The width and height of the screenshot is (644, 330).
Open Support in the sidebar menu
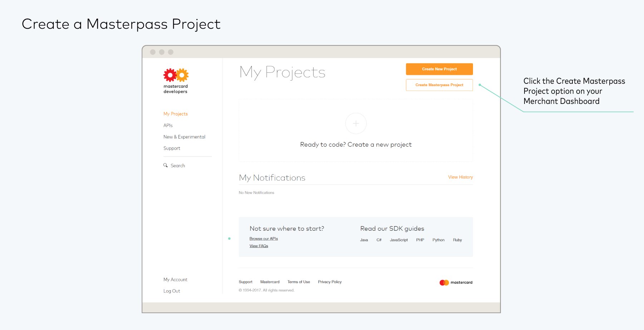172,148
